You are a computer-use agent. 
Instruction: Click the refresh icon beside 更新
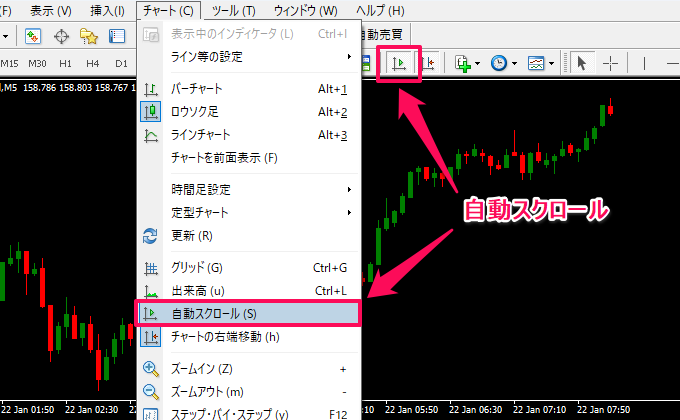pos(150,236)
